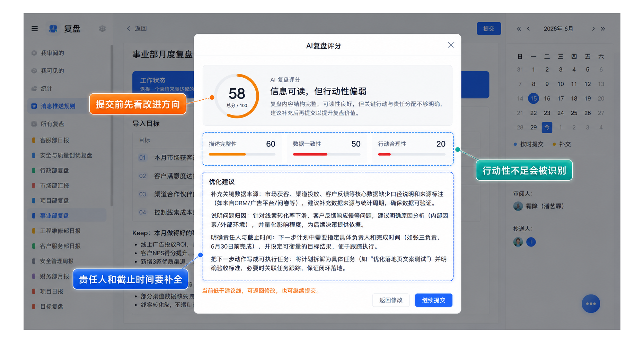Click the 复盘 app logo icon
The width and height of the screenshot is (644, 343).
pos(53,28)
